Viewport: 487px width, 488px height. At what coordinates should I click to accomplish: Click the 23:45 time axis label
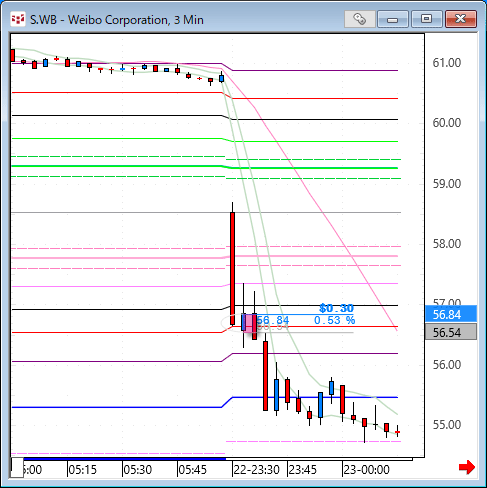click(x=303, y=470)
